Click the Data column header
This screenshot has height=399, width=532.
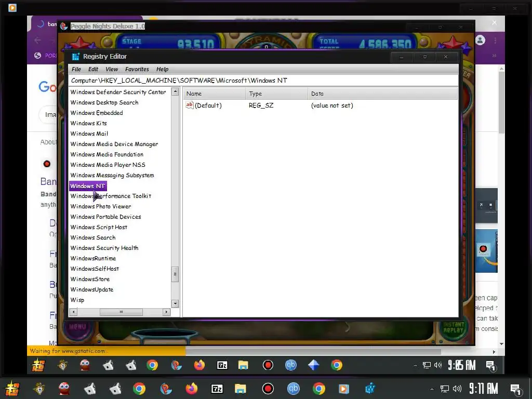tap(383, 94)
